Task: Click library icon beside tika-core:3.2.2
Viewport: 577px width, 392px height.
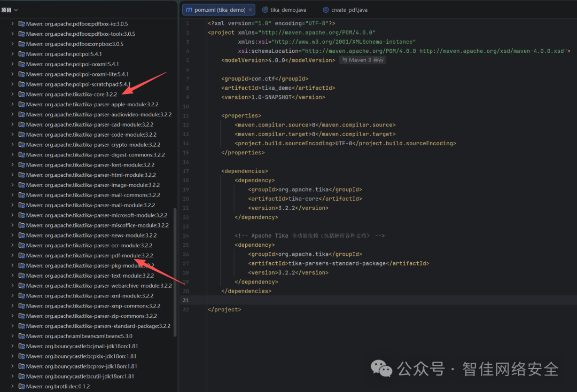Action: 21,94
